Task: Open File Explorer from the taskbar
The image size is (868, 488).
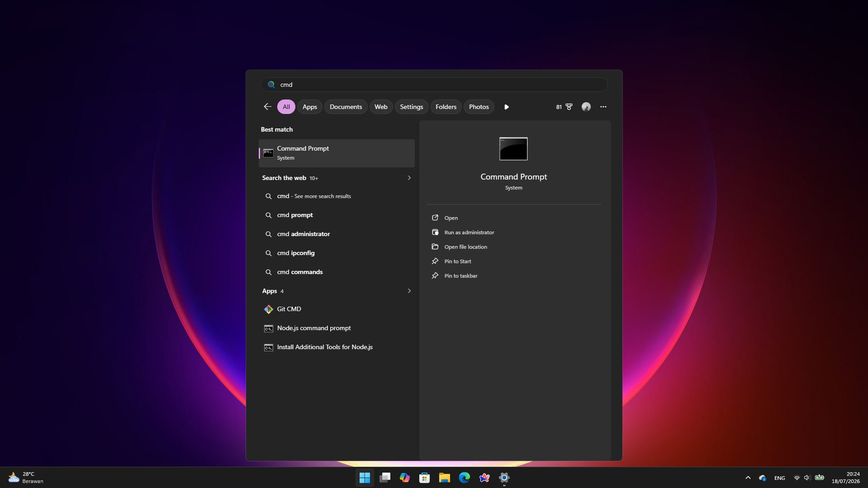Action: tap(444, 478)
